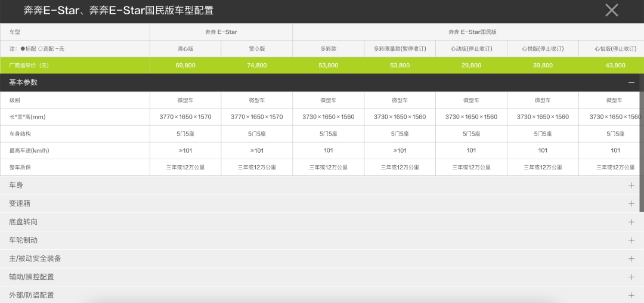
Task: Click the 辅助/操控配置 section title
Action: [x=32, y=277]
